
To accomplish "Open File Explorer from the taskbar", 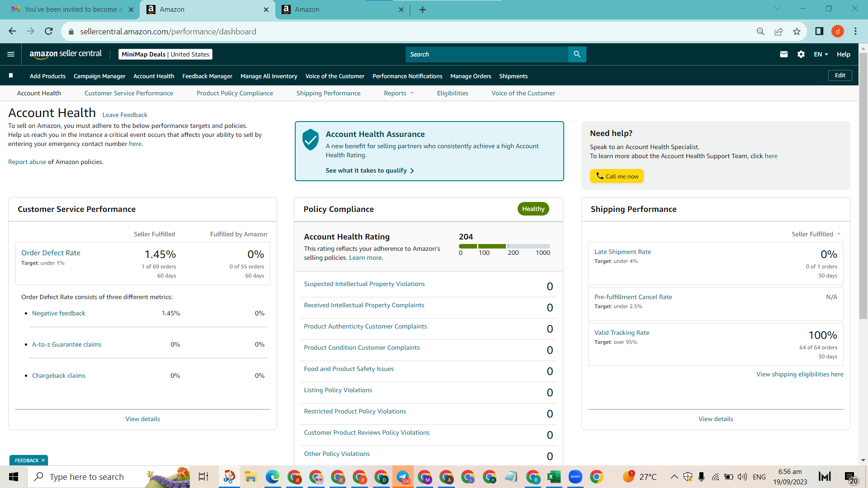I will (x=250, y=477).
